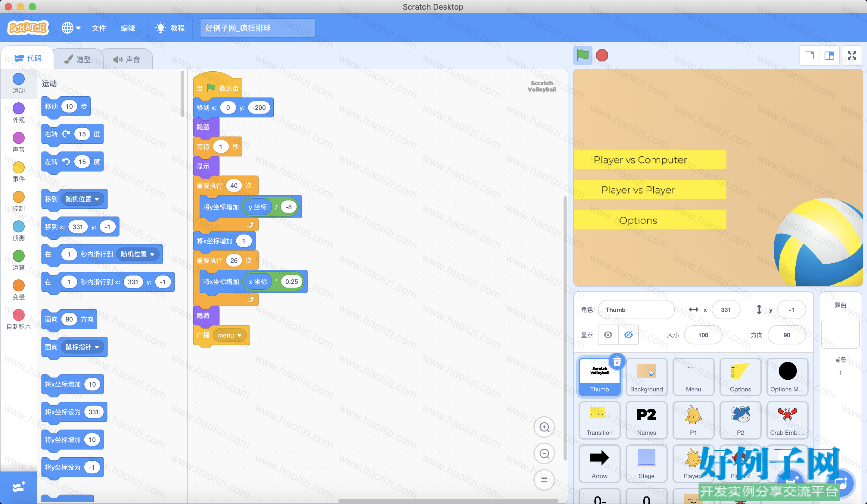
Task: Click the yellow Options button on stage
Action: tap(650, 220)
